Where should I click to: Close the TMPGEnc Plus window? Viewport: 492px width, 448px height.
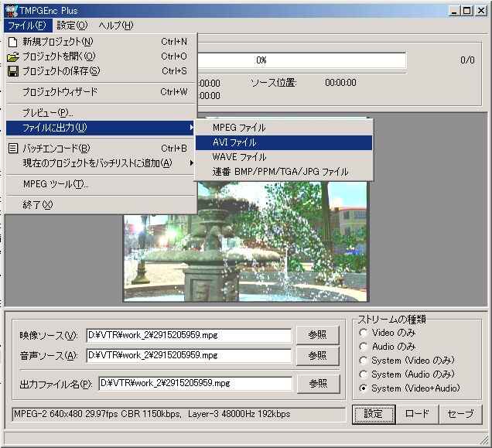480,12
